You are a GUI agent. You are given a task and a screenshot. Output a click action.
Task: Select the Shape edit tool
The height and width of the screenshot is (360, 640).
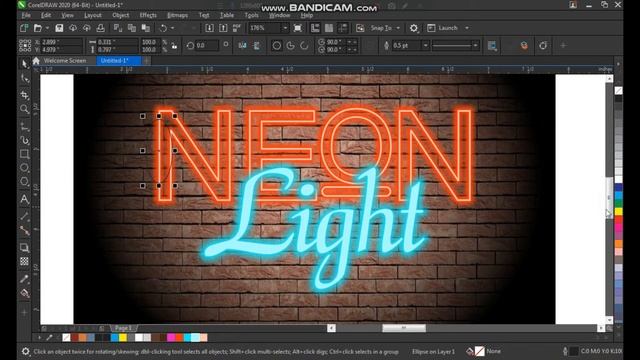[x=24, y=78]
